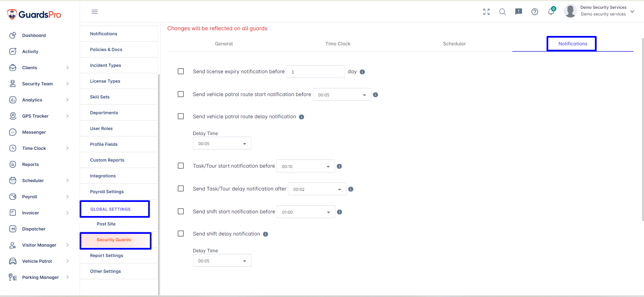Click the Clients sidebar icon

tap(13, 68)
